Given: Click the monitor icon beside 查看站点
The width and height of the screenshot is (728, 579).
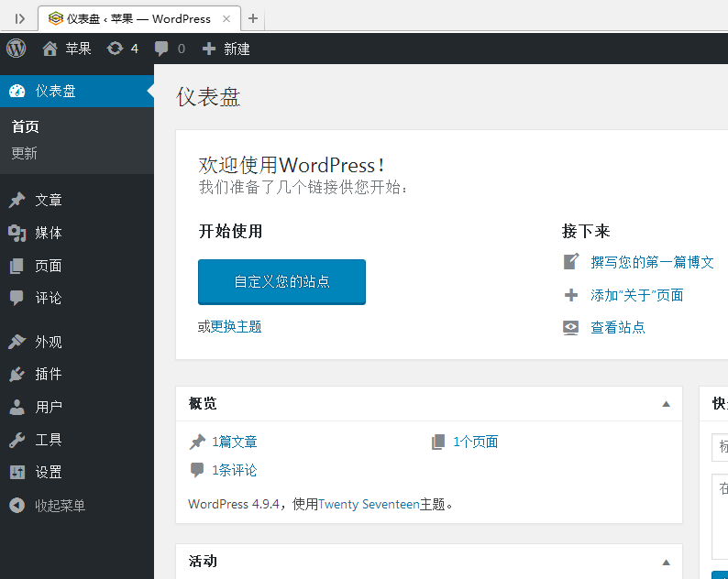Looking at the screenshot, I should pyautogui.click(x=571, y=328).
